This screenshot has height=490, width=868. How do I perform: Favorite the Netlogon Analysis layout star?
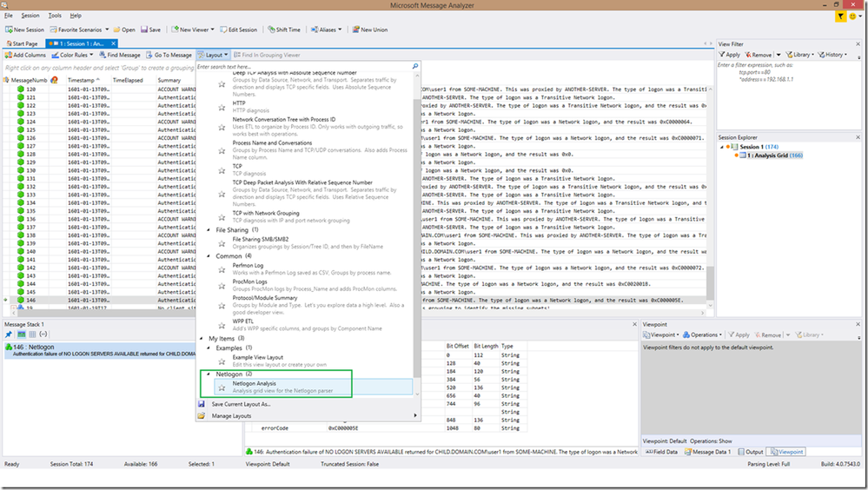[x=222, y=387]
